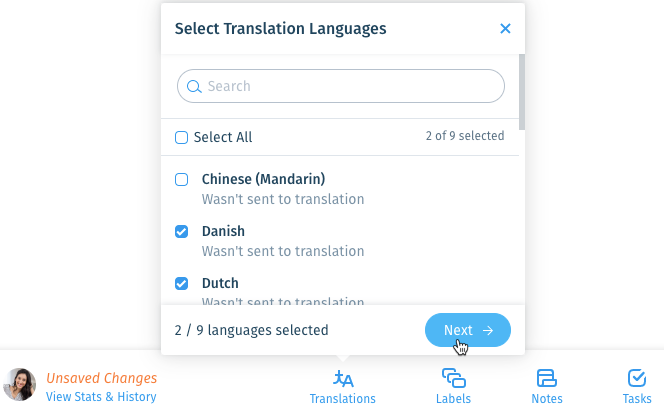Image resolution: width=664 pixels, height=411 pixels.
Task: Uncheck the Dutch language checkbox
Action: 181,283
